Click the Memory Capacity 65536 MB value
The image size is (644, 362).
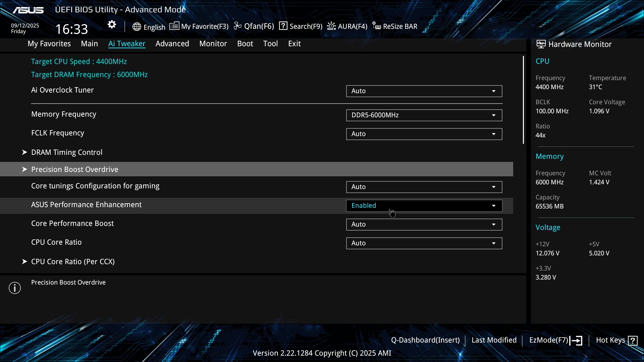coord(549,206)
